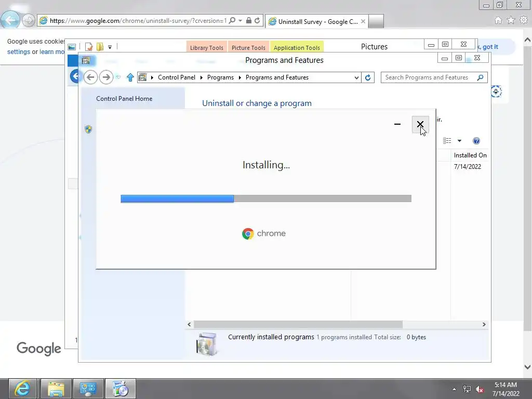
Task: Open IE Tools gear icon
Action: point(524,20)
